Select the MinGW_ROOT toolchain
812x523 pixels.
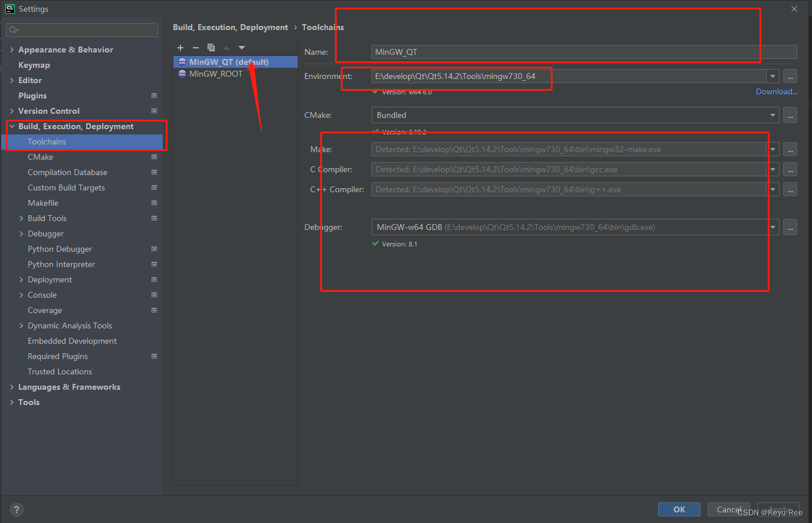(x=215, y=74)
